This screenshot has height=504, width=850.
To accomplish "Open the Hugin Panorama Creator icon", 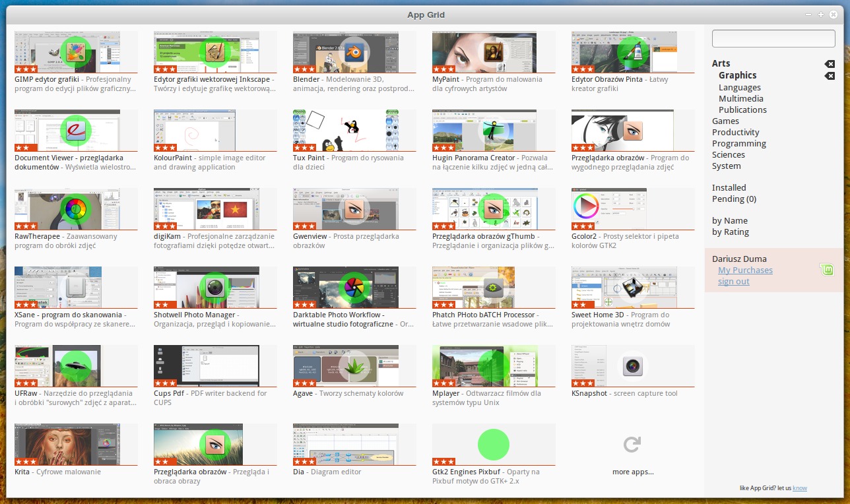I will (x=494, y=130).
